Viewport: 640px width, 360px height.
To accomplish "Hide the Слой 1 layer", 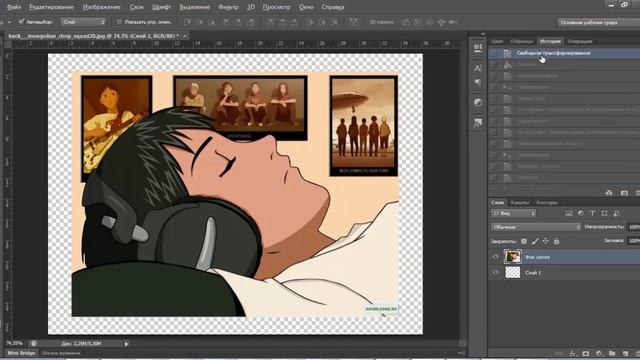I will (495, 272).
